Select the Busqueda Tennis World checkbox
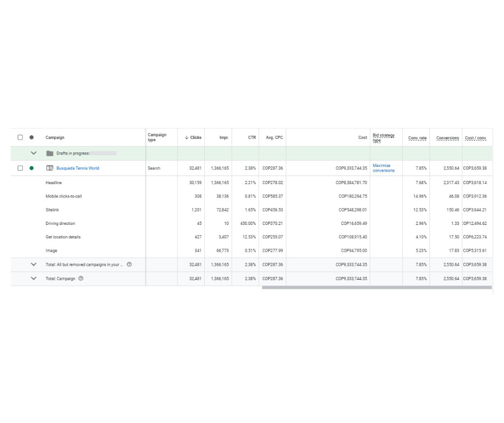 pos(20,168)
